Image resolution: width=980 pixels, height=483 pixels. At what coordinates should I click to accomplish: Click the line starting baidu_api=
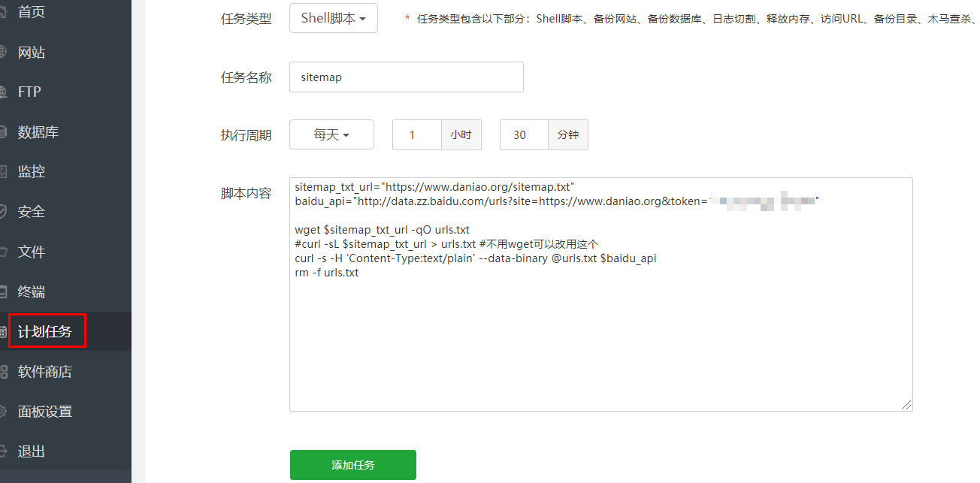557,201
